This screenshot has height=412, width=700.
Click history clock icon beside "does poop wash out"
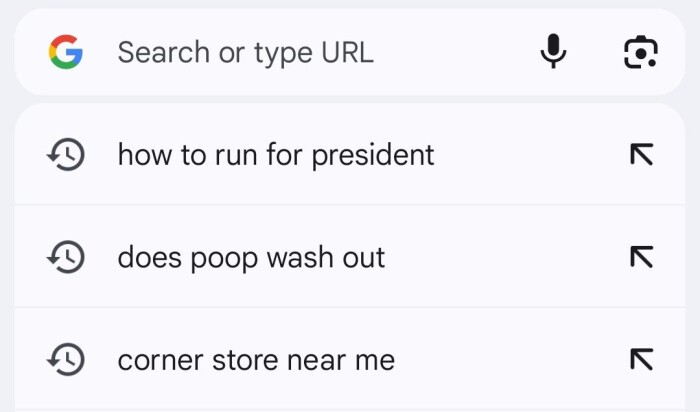66,257
